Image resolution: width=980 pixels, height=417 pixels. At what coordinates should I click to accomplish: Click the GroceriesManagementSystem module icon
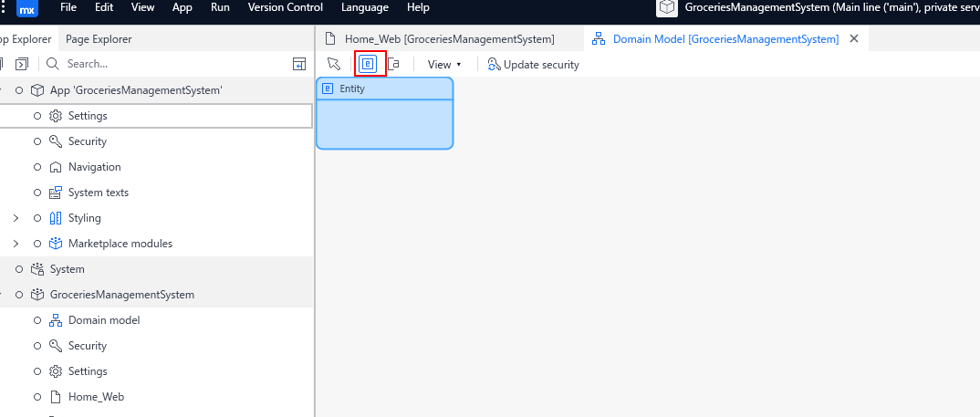[37, 295]
